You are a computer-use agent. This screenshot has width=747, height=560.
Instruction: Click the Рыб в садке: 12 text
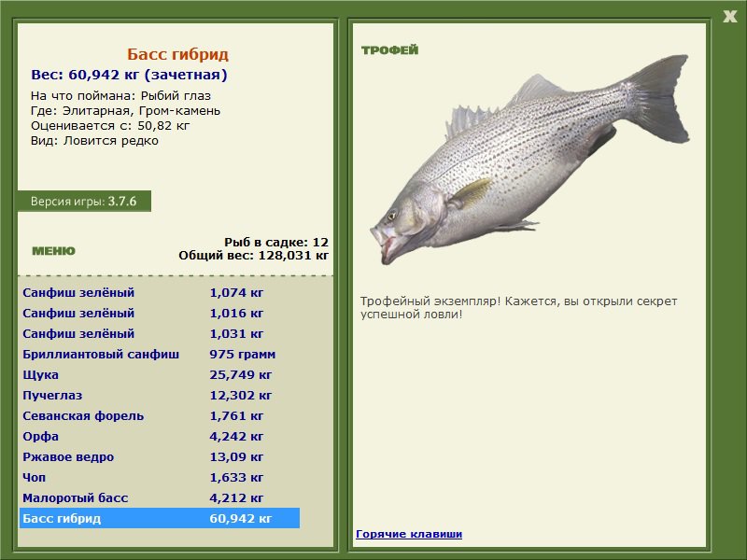[x=276, y=242]
